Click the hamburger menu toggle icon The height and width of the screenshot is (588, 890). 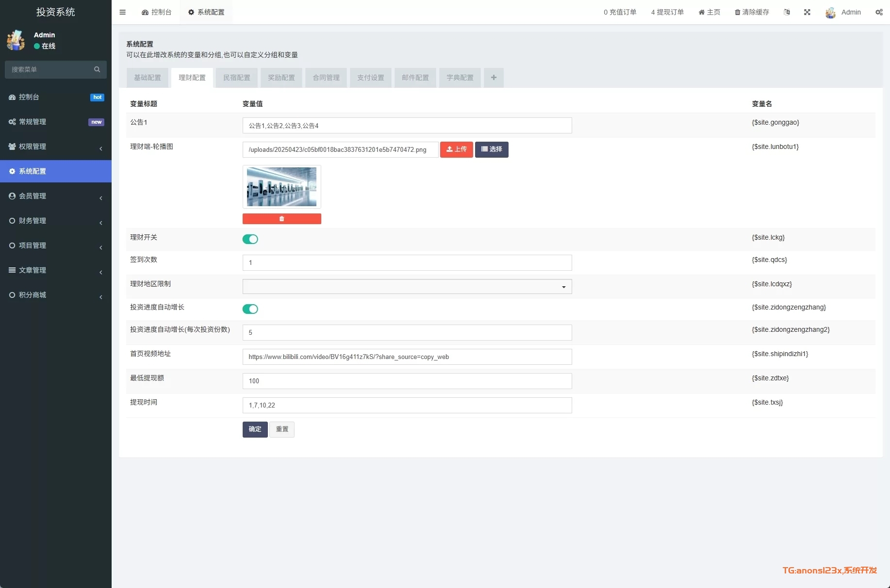tap(122, 12)
